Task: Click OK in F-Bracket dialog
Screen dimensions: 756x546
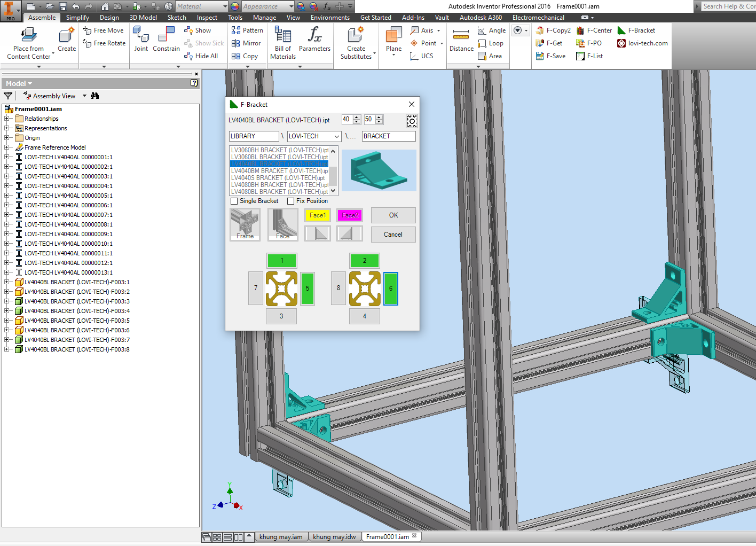Action: coord(393,215)
